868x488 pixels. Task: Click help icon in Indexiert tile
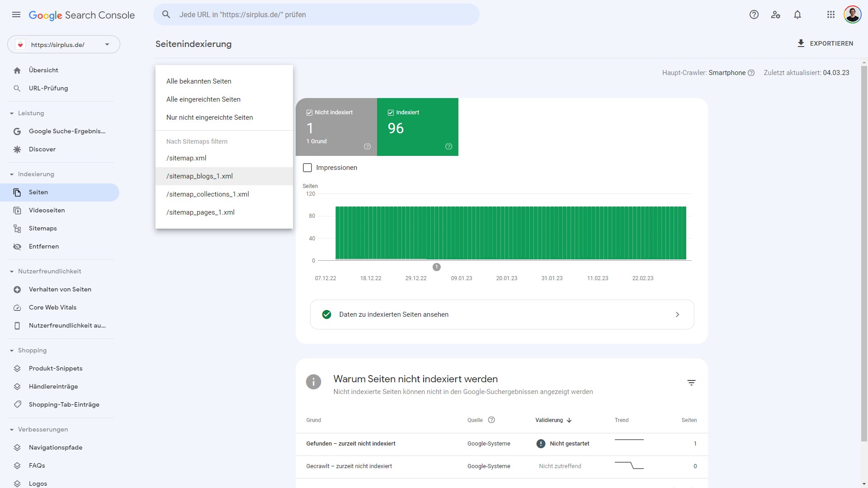click(448, 146)
